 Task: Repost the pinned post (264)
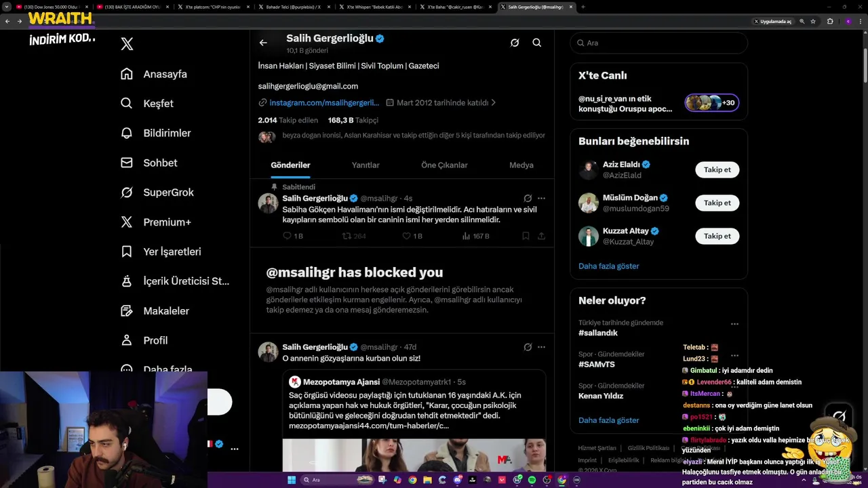click(354, 236)
